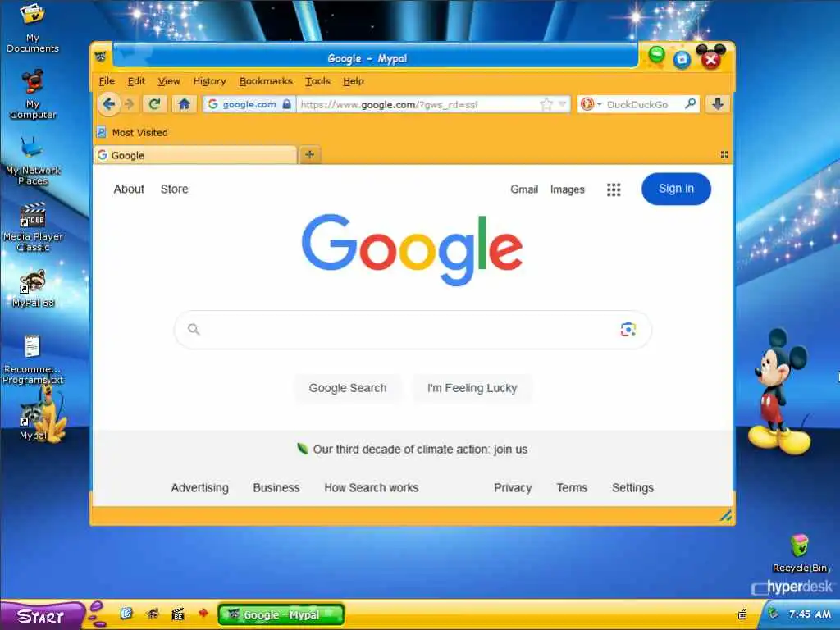Select My Network Places desktop icon
The image size is (840, 630).
click(x=33, y=161)
